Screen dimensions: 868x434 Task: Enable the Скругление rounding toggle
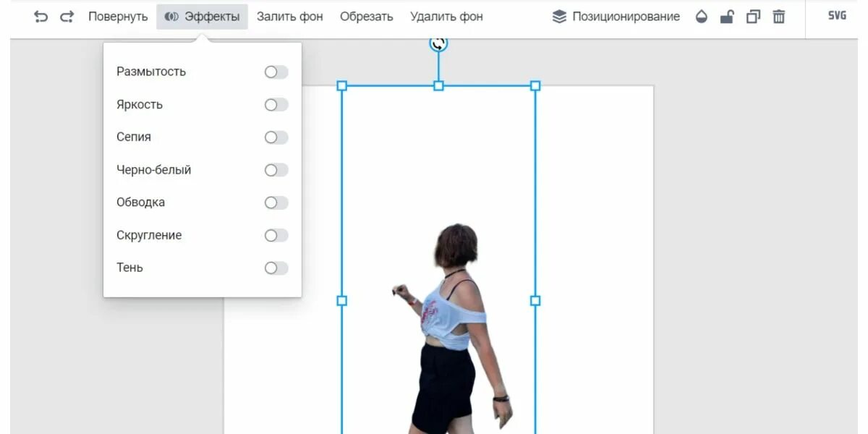pos(276,235)
